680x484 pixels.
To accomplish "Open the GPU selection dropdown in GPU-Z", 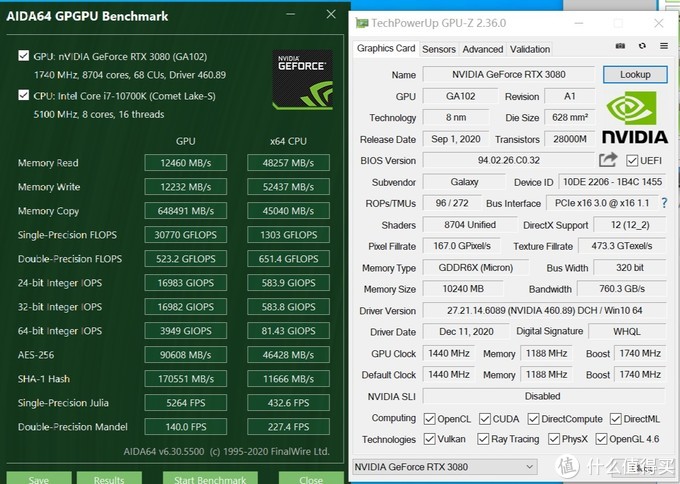I will point(445,467).
